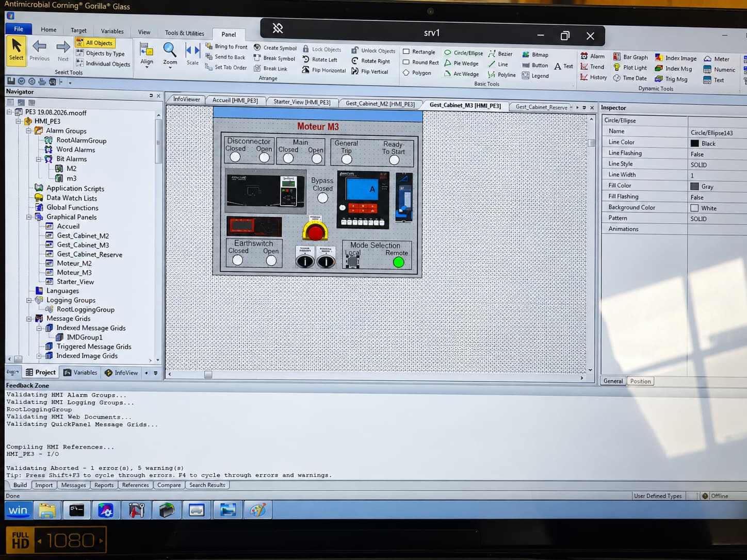Collapse the HMI_PE3 tree node
Viewport: 747px width, 560px height.
[x=19, y=121]
